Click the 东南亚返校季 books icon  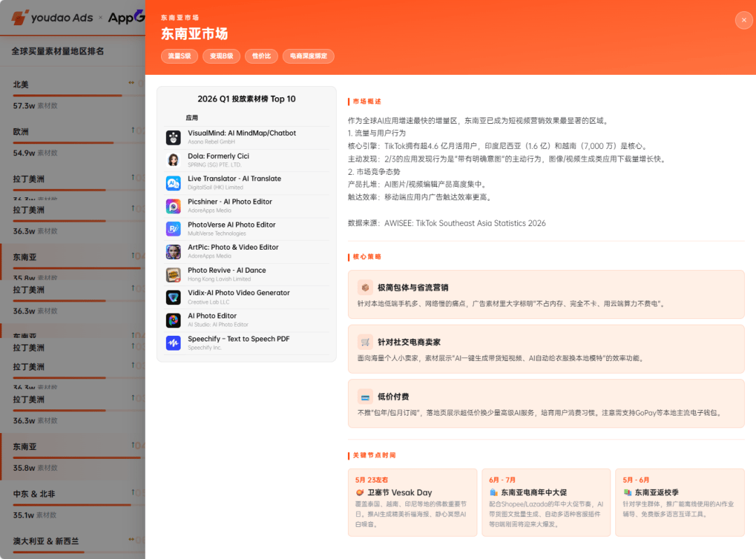click(627, 493)
